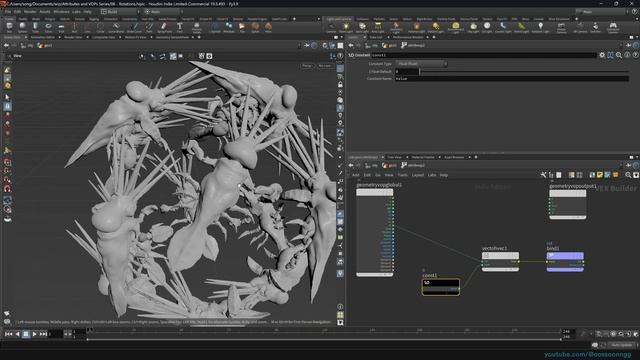Toggle the magnet snapping tool
The height and width of the screenshot is (360, 640).
tap(7, 188)
